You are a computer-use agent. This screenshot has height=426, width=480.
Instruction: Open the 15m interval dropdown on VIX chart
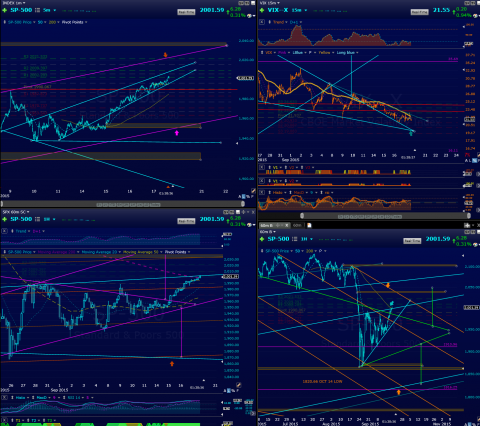(299, 10)
